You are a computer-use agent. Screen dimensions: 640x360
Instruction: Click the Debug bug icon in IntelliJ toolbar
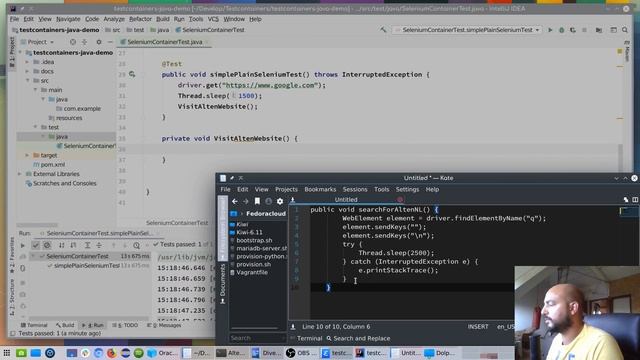562,30
